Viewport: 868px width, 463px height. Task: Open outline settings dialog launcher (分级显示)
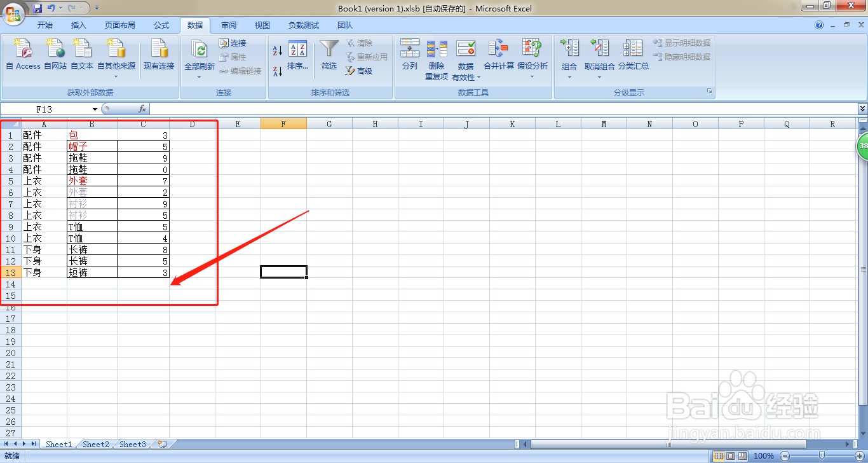coord(710,92)
